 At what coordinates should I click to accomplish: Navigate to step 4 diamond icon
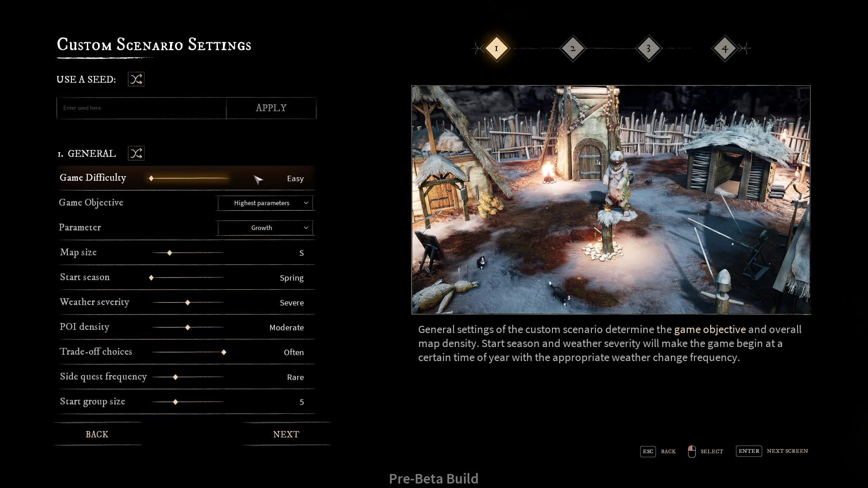(724, 48)
